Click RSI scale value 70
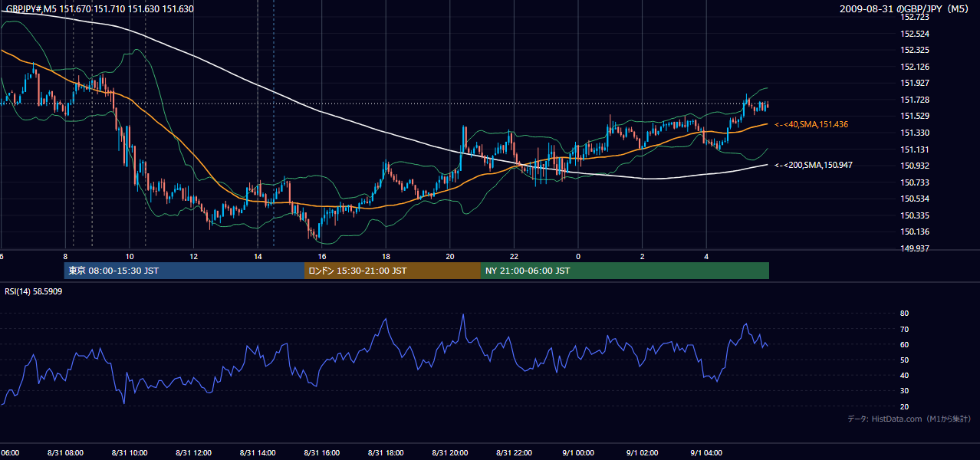Image resolution: width=980 pixels, height=460 pixels. pos(905,329)
